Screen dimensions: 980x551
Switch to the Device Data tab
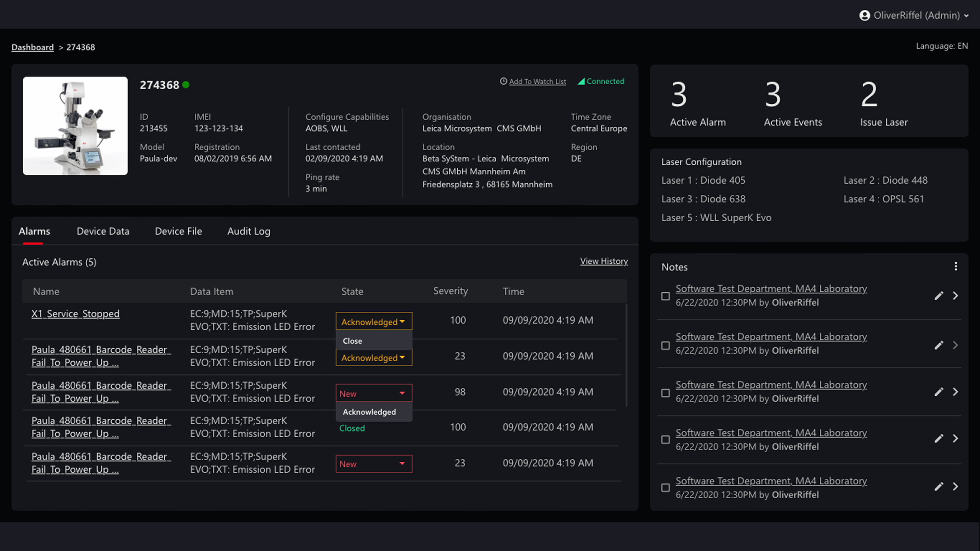[103, 231]
